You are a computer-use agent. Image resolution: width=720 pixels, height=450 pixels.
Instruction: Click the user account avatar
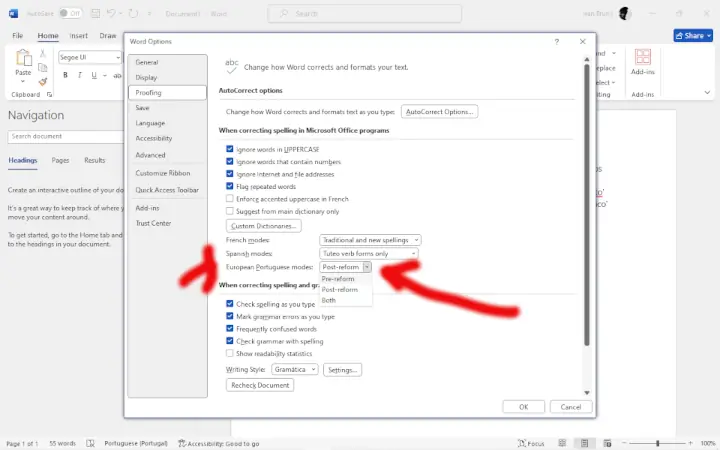tap(624, 13)
